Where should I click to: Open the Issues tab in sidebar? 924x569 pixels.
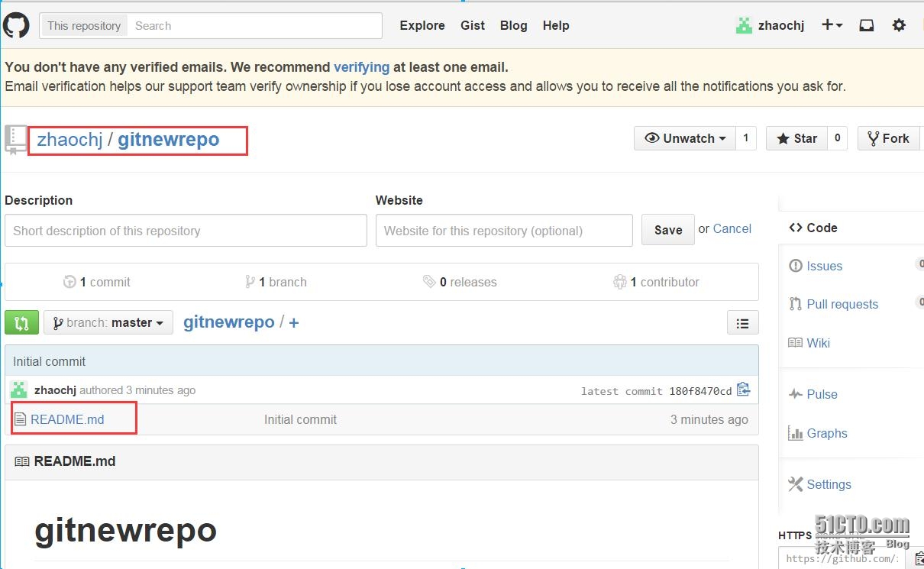(816, 266)
